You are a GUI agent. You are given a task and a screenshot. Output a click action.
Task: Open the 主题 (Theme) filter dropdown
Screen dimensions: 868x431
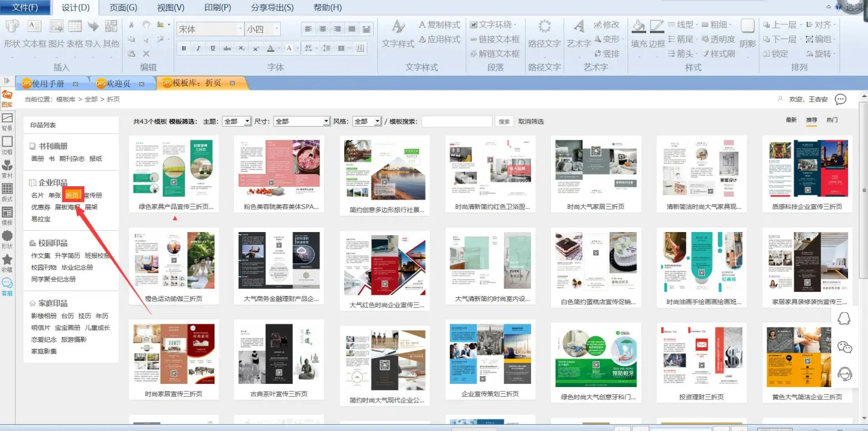pos(236,121)
